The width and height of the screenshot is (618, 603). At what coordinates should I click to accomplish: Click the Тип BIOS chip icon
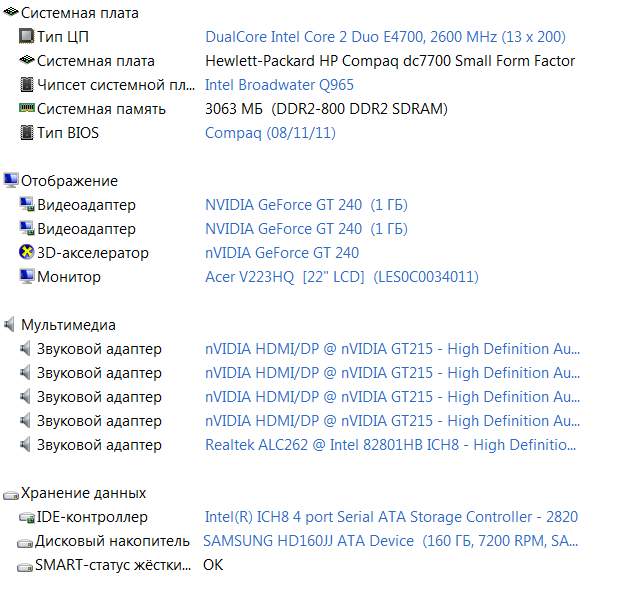[x=27, y=133]
